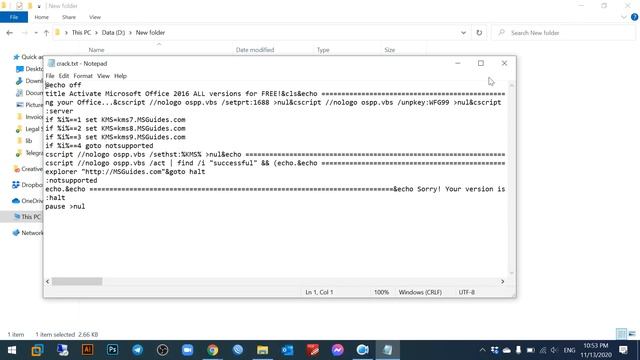Click ':notsupported' label line in Notepad
The width and height of the screenshot is (640, 360).
coord(71,180)
